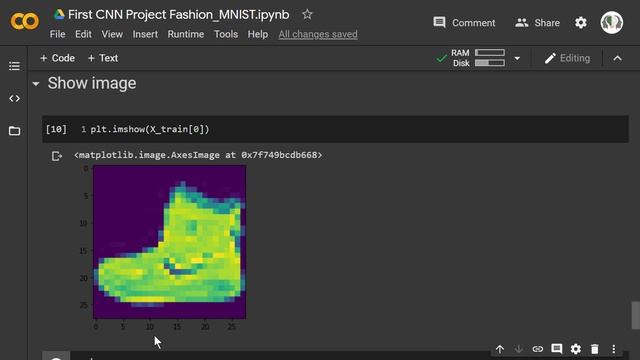Click the notebook vertical scrollbar
This screenshot has height=360, width=640.
[636, 315]
